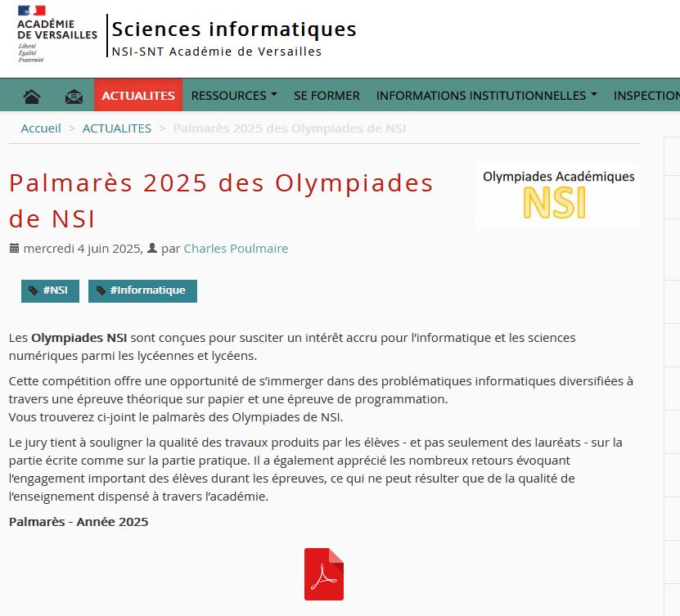Follow the ACTUALITES breadcrumb link
This screenshot has width=680, height=616.
coord(117,128)
